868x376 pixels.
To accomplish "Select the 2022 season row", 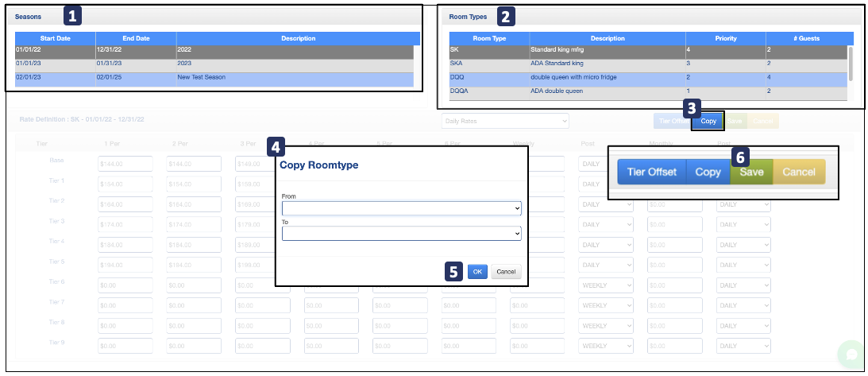I will point(214,52).
